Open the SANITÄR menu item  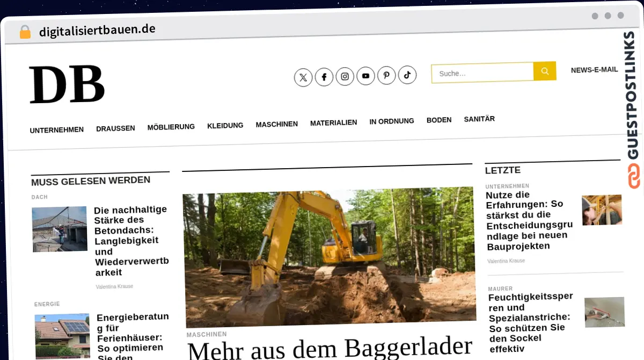click(x=479, y=119)
